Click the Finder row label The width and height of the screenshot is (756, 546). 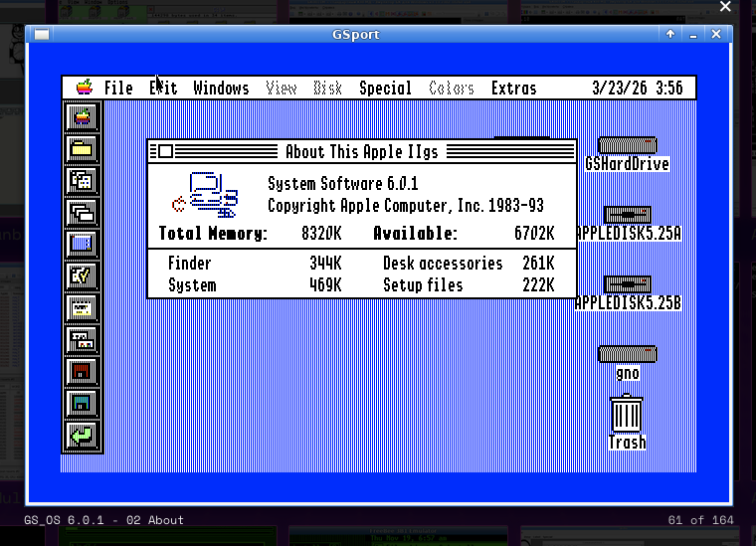click(x=189, y=264)
